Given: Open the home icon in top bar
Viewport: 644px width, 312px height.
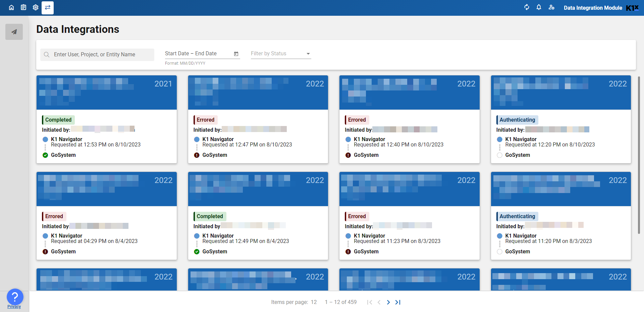Looking at the screenshot, I should (x=11, y=7).
